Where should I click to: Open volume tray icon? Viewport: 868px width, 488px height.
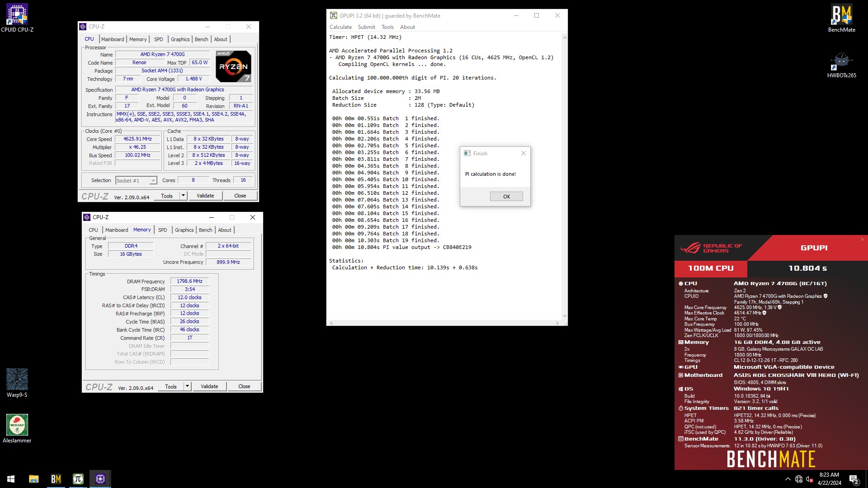[810, 479]
